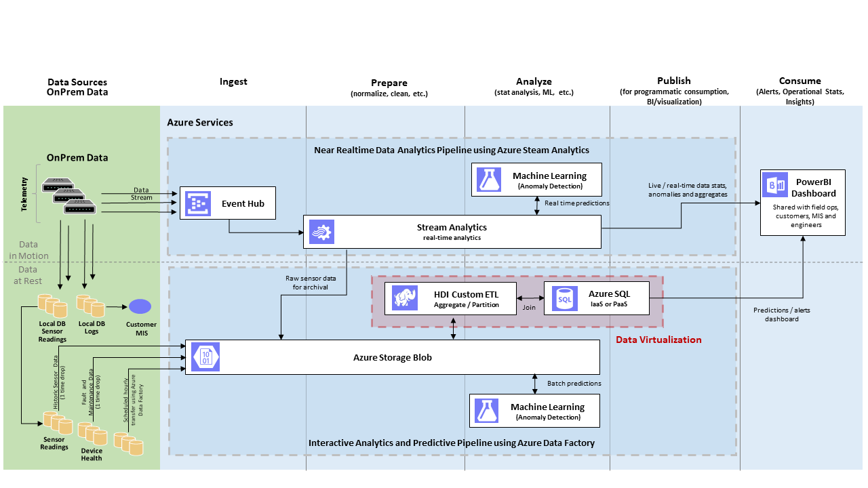This screenshot has width=868, height=488.
Task: Click the 'Predictions / alerts dashboard' label
Action: pos(782,314)
